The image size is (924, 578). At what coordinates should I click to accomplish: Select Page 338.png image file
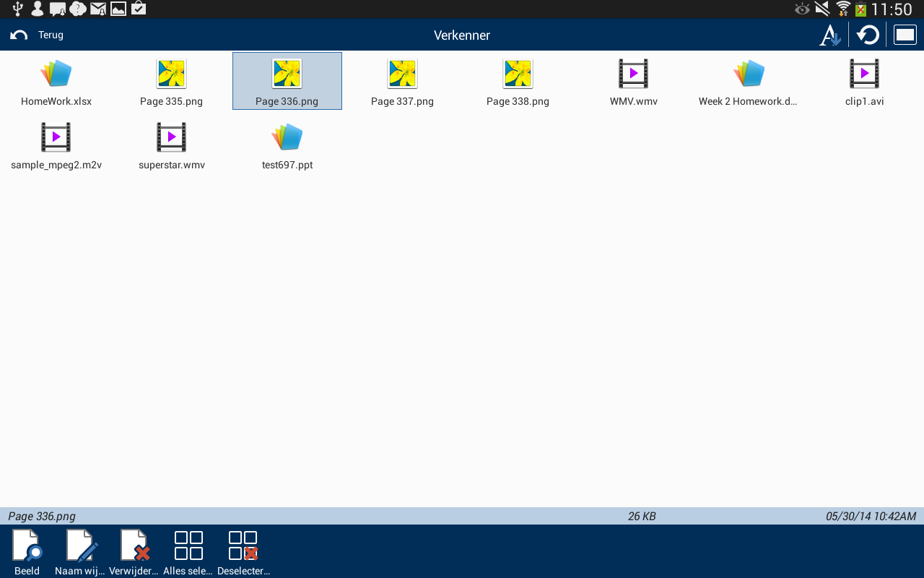(x=518, y=81)
